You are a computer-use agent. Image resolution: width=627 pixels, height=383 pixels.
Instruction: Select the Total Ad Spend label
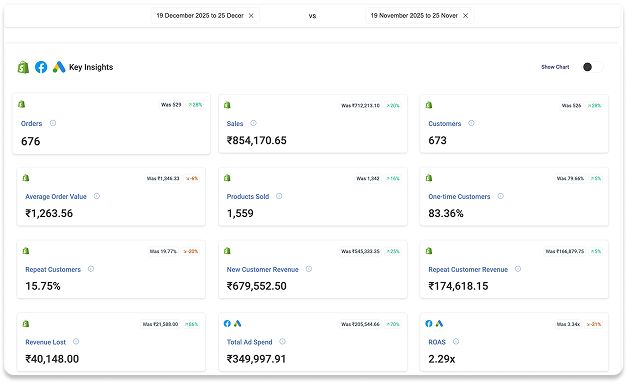tap(250, 342)
